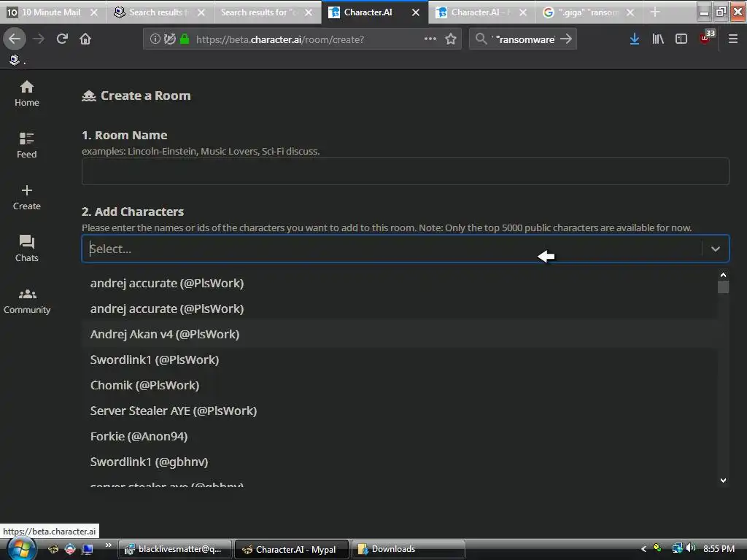Expand the character select dropdown arrow
747x560 pixels.
[x=716, y=249]
